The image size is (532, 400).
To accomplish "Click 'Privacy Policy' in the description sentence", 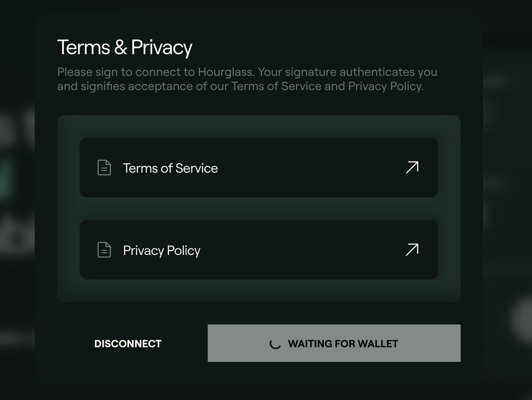I will 384,86.
